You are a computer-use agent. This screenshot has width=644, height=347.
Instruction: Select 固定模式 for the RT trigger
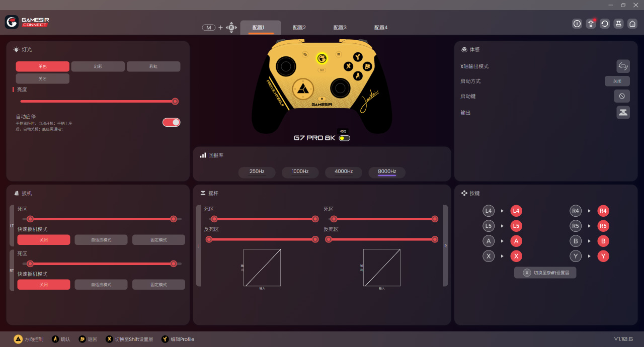coord(158,285)
